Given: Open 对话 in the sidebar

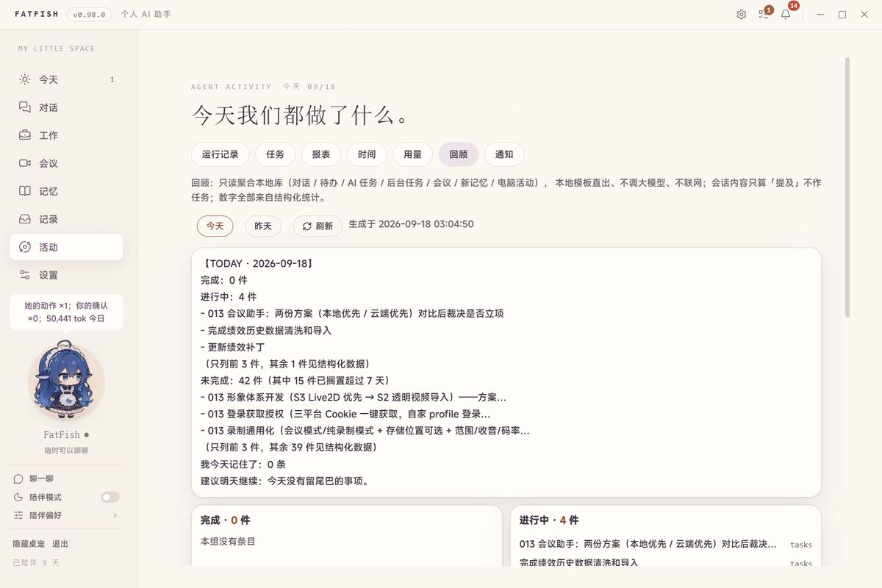Looking at the screenshot, I should (66, 107).
